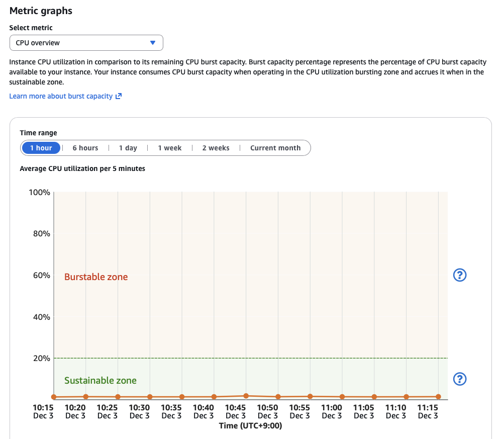Open Learn more about burst capacity link
504x439 pixels.
[x=61, y=96]
